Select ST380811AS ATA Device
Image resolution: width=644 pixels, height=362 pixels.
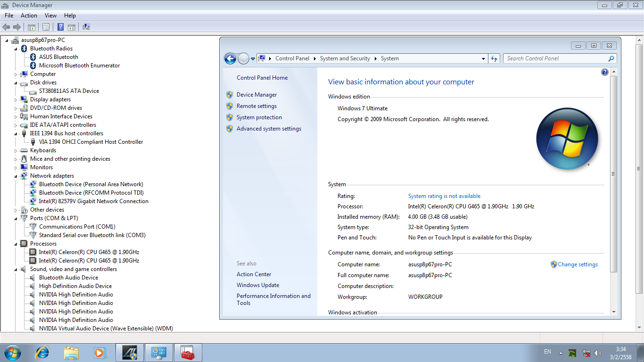(x=69, y=91)
